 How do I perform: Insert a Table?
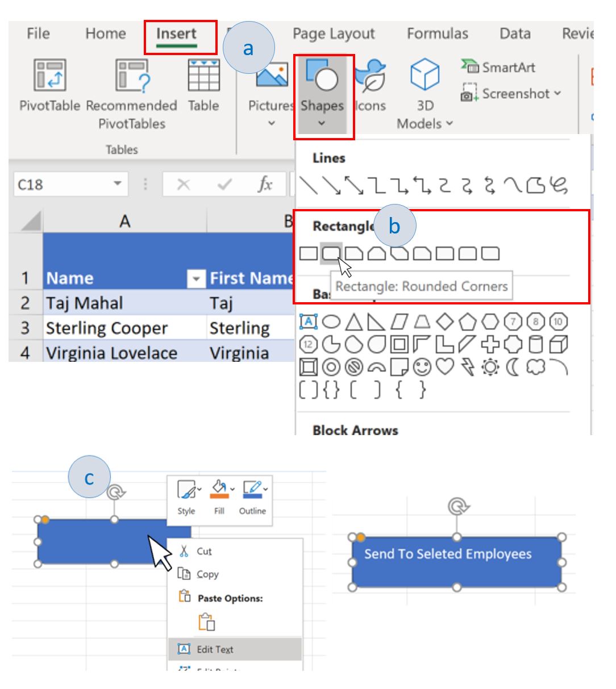tap(203, 91)
